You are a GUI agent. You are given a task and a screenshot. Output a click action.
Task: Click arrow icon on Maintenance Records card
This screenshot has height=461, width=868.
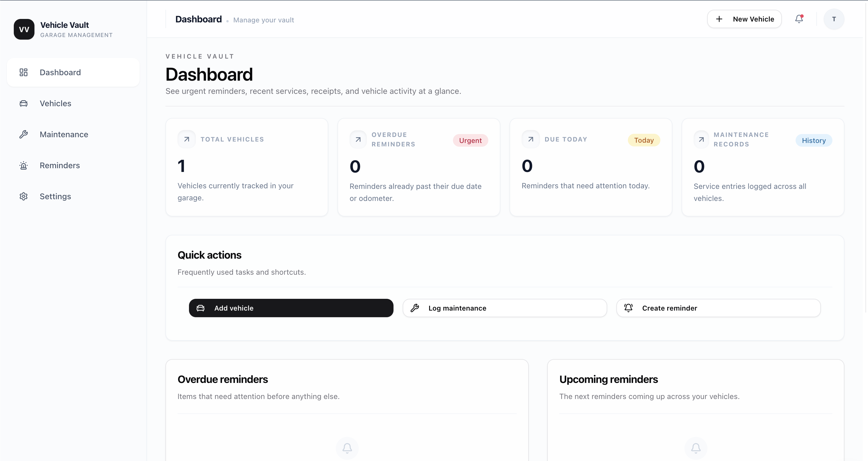click(x=701, y=140)
